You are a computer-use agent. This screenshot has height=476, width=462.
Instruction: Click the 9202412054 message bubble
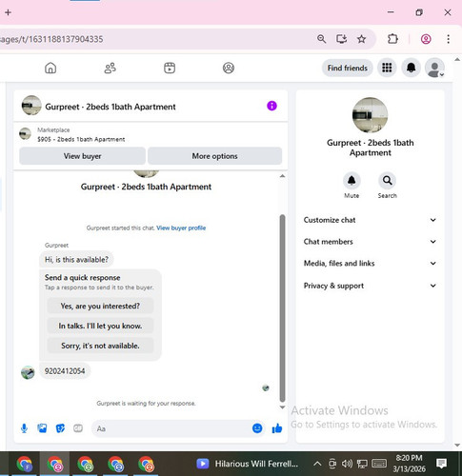tap(65, 371)
